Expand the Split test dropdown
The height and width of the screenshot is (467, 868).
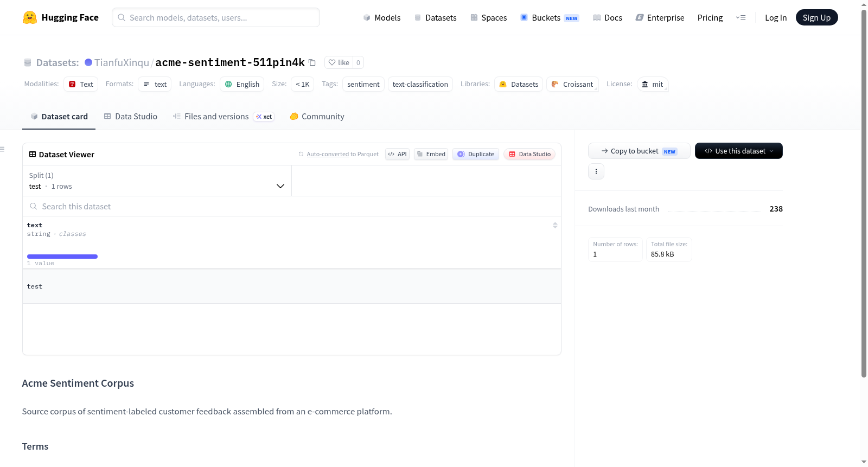pos(157,181)
